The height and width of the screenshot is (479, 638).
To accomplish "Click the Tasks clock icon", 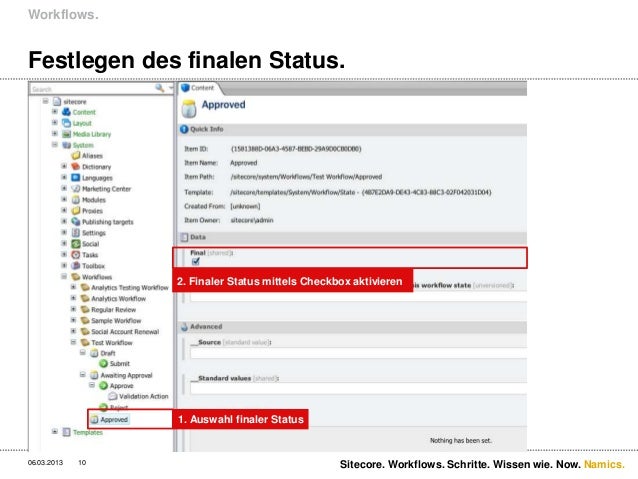I will pos(76,254).
